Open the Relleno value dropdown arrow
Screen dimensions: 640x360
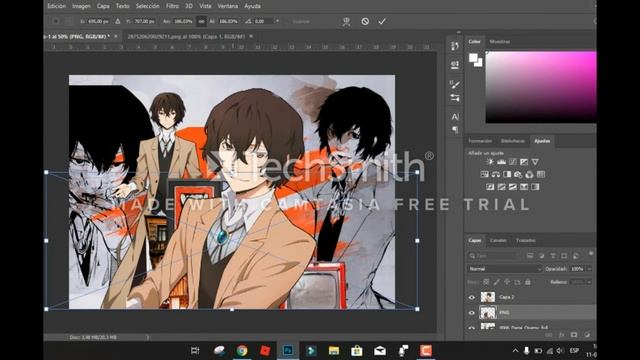(x=589, y=282)
